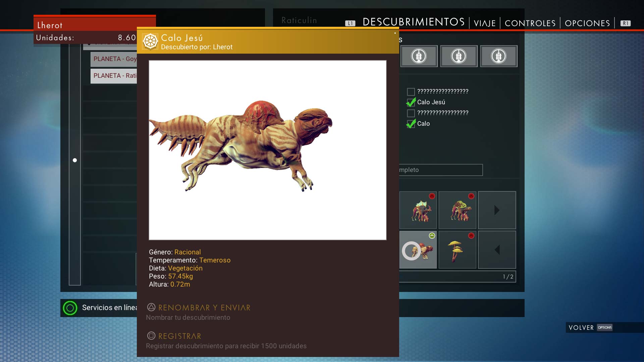The width and height of the screenshot is (644, 362).
Task: Select PLANETA - Rati entry in list
Action: click(114, 76)
